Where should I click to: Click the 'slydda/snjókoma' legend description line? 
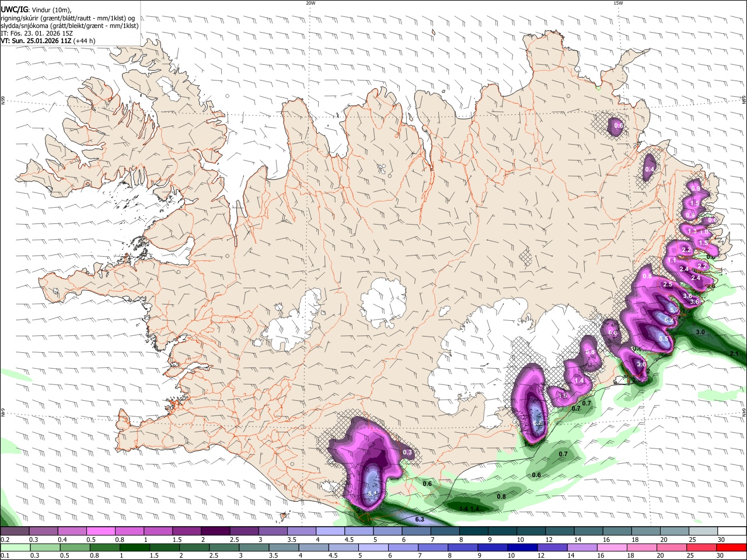click(x=69, y=26)
